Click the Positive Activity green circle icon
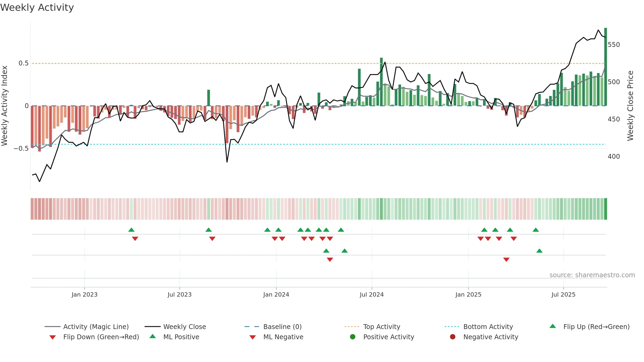The height and width of the screenshot is (362, 644). pos(353,337)
